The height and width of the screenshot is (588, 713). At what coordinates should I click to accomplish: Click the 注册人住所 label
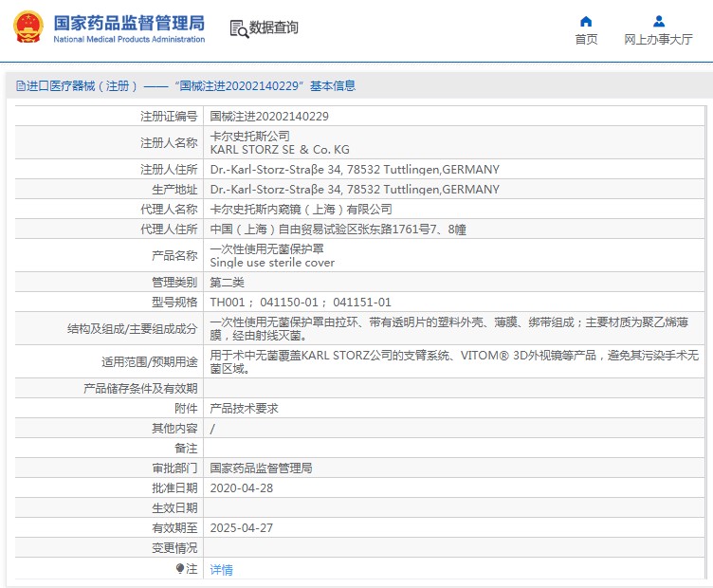click(169, 170)
